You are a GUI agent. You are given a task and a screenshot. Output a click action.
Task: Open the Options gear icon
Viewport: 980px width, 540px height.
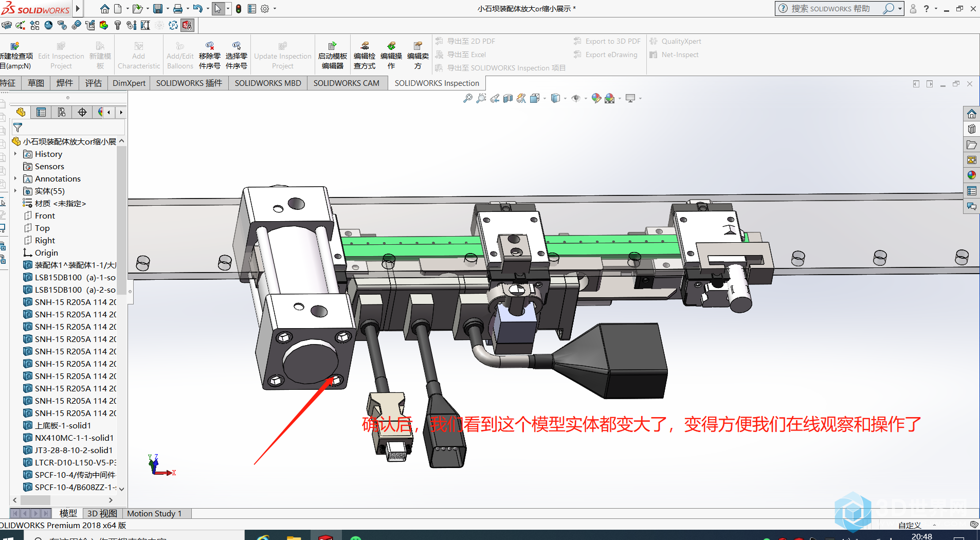pos(265,9)
